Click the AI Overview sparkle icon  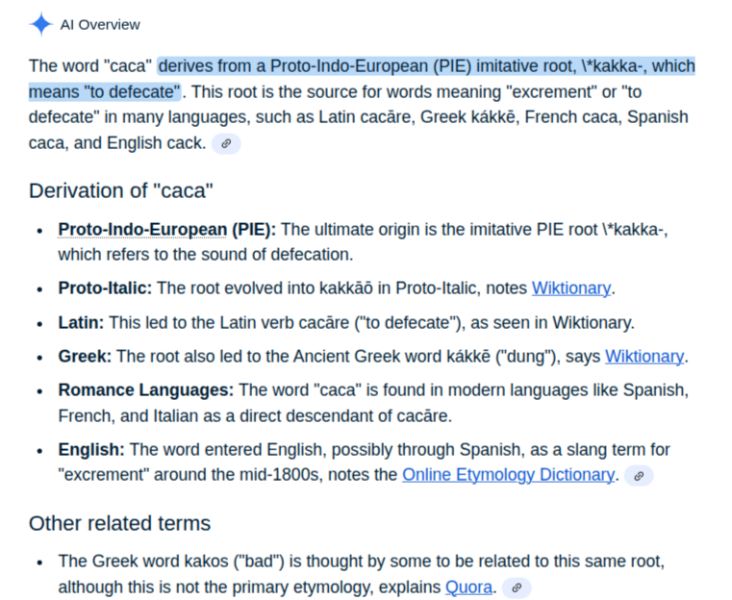[x=40, y=24]
